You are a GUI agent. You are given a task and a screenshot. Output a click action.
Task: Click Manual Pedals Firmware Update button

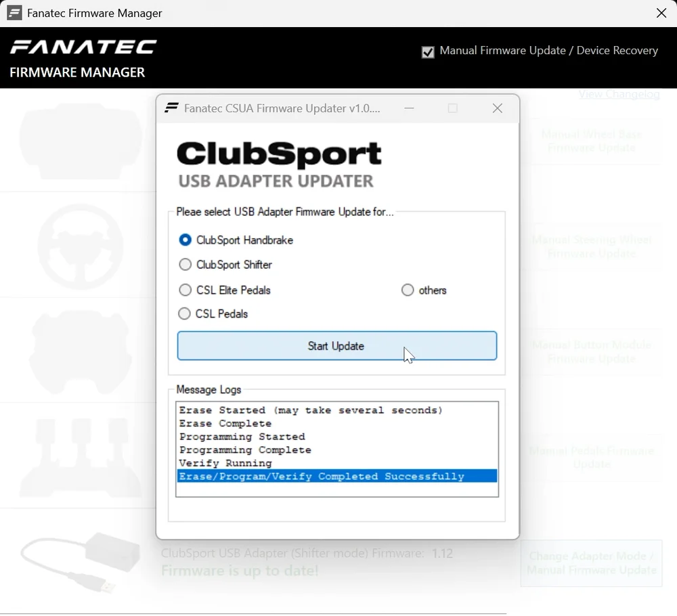tap(592, 458)
